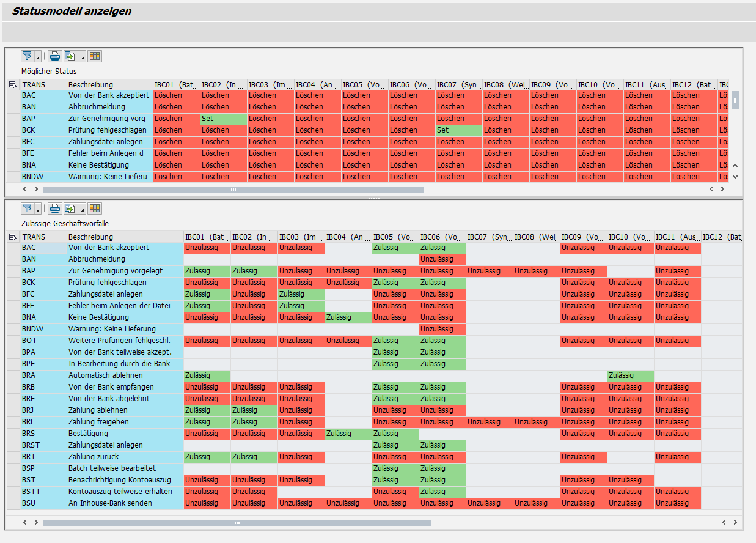Expand filter dropdown arrow in upper toolbar
The width and height of the screenshot is (756, 543).
38,58
